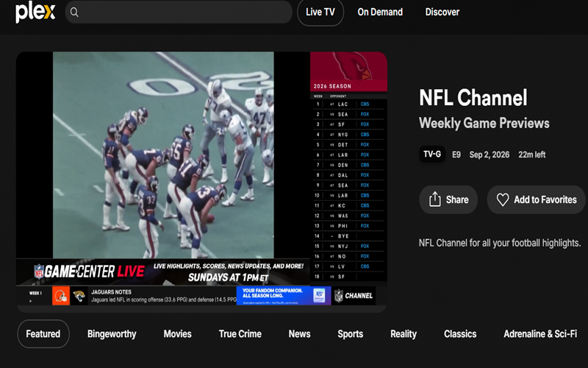Click the search magnifier icon
This screenshot has width=588, height=368.
click(x=74, y=13)
